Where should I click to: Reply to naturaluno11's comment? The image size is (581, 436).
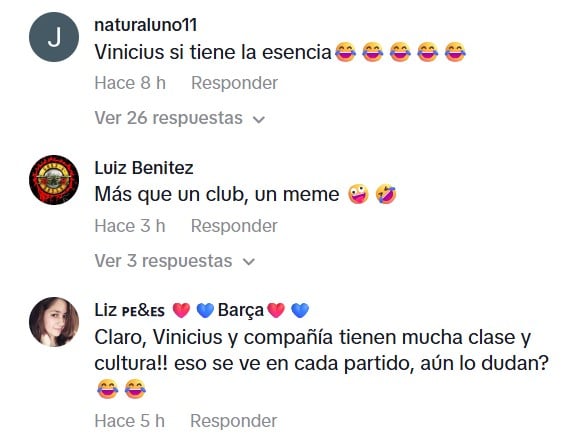coord(234,83)
